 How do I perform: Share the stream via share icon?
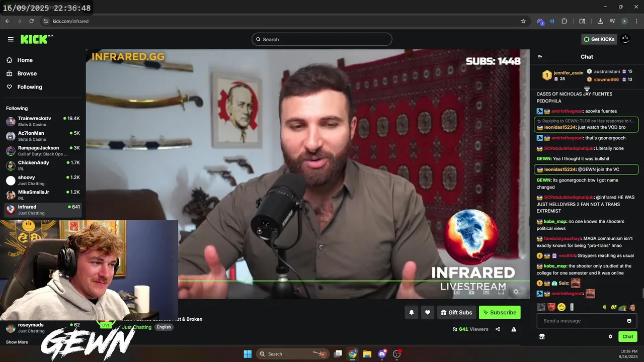498,329
